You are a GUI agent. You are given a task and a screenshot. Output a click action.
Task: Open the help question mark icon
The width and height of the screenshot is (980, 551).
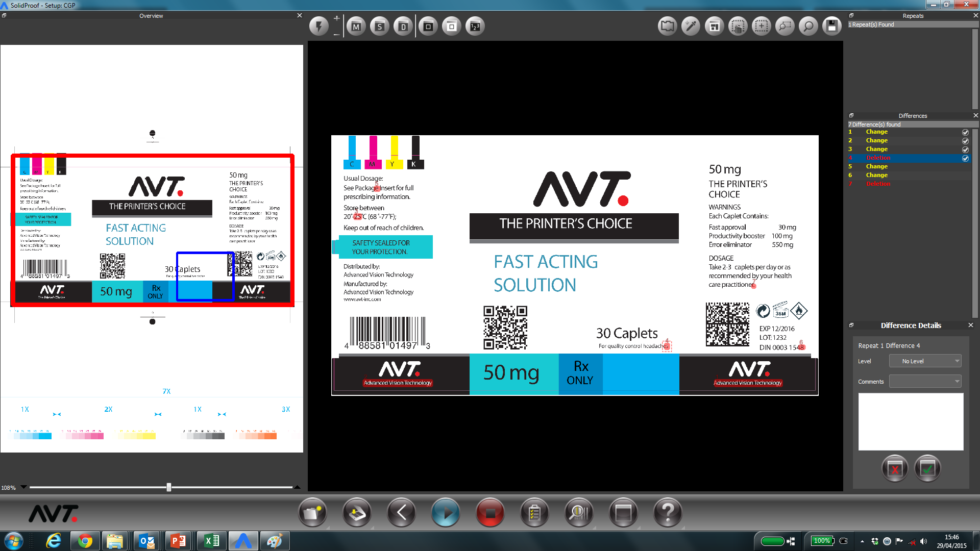point(668,513)
